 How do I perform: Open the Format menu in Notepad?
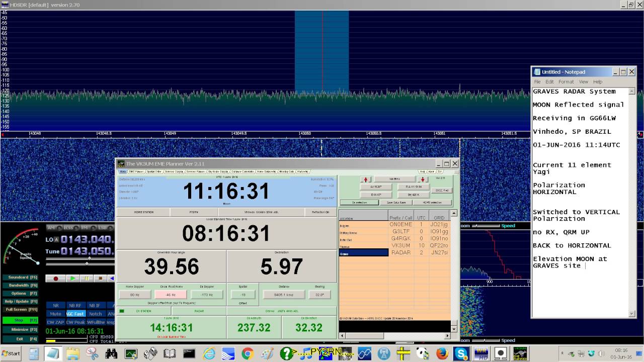566,81
